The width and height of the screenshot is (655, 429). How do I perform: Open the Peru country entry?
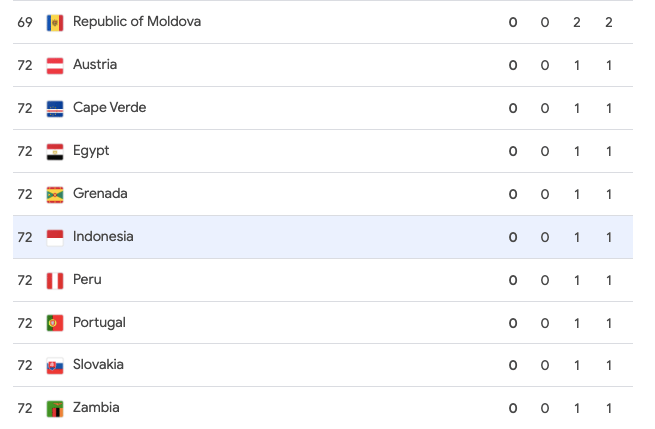(x=87, y=279)
